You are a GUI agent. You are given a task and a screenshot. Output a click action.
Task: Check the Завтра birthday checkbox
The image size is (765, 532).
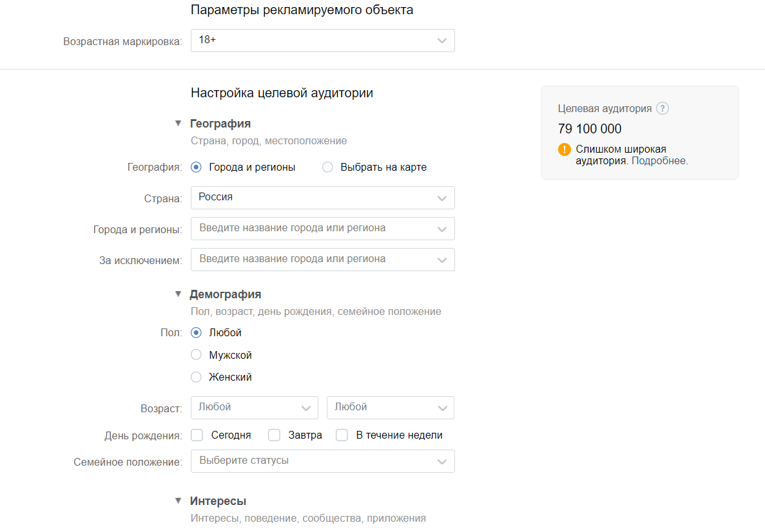274,435
